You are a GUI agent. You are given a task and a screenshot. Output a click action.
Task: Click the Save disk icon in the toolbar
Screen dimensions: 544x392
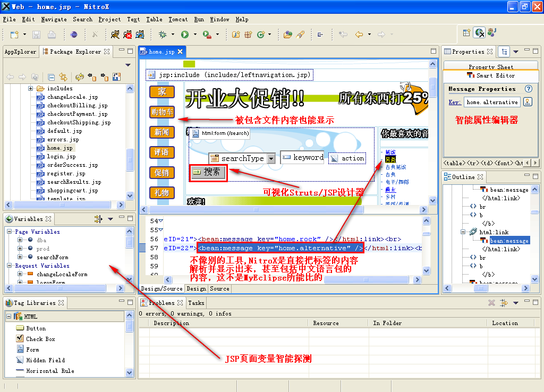[x=37, y=35]
